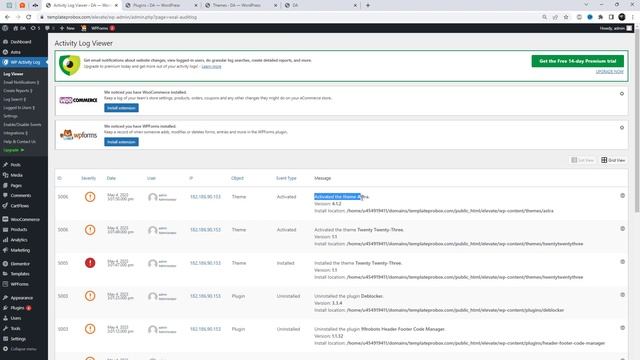Open the New content menu in admin bar
Viewport: 640px width, 360px height.
pyautogui.click(x=67, y=28)
